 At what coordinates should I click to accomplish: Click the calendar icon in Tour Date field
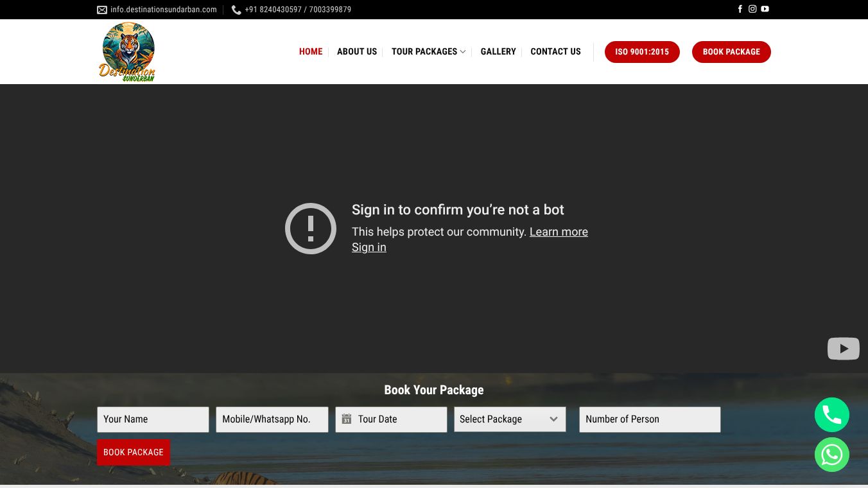(347, 419)
